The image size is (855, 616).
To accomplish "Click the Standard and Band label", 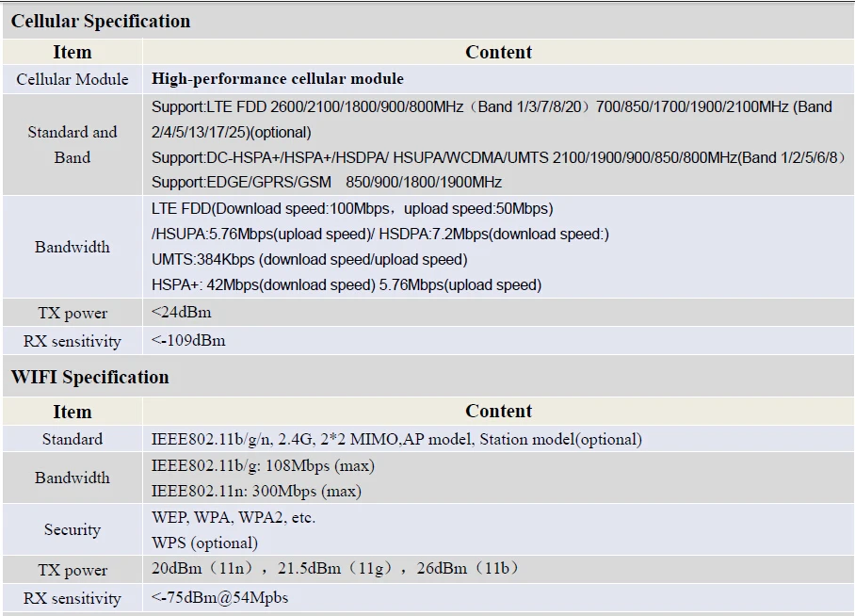I will coord(72,145).
